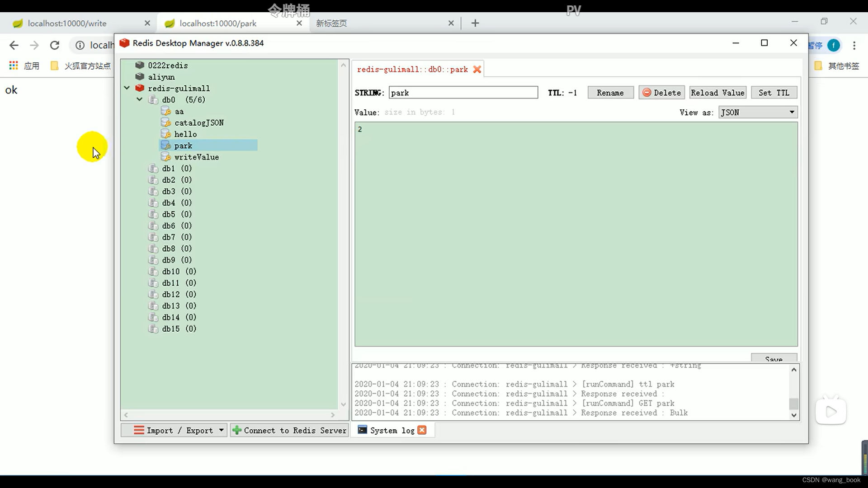
Task: Click the 0222redis connection icon
Action: coord(140,65)
